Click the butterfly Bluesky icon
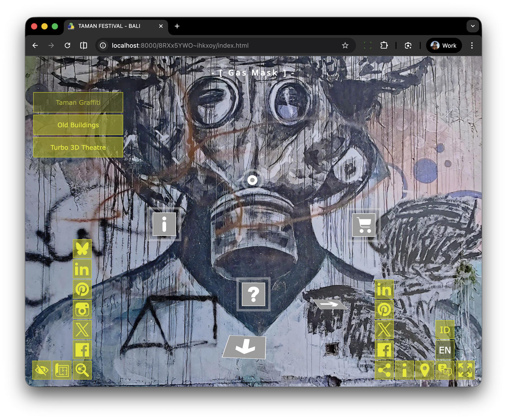This screenshot has width=507, height=420. [82, 248]
